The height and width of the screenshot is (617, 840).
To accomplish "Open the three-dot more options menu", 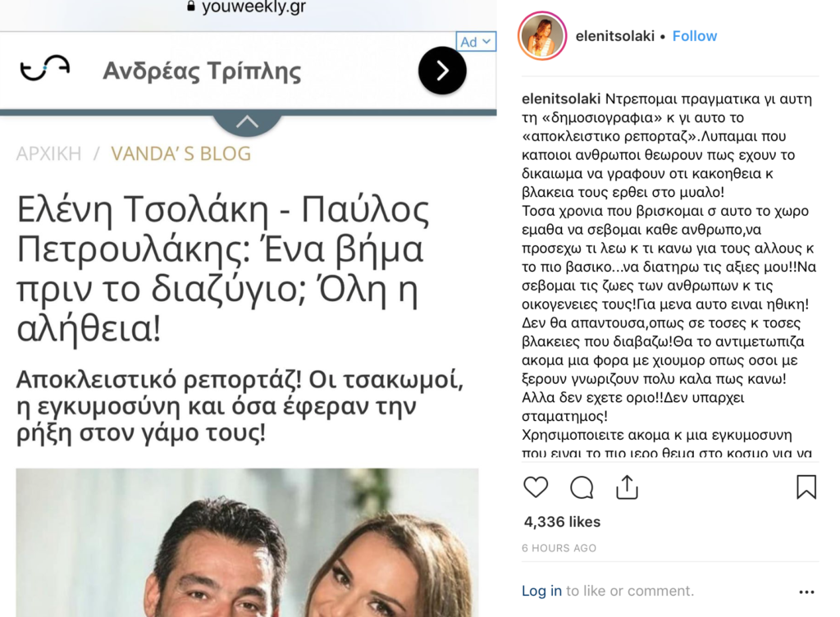I will click(806, 592).
